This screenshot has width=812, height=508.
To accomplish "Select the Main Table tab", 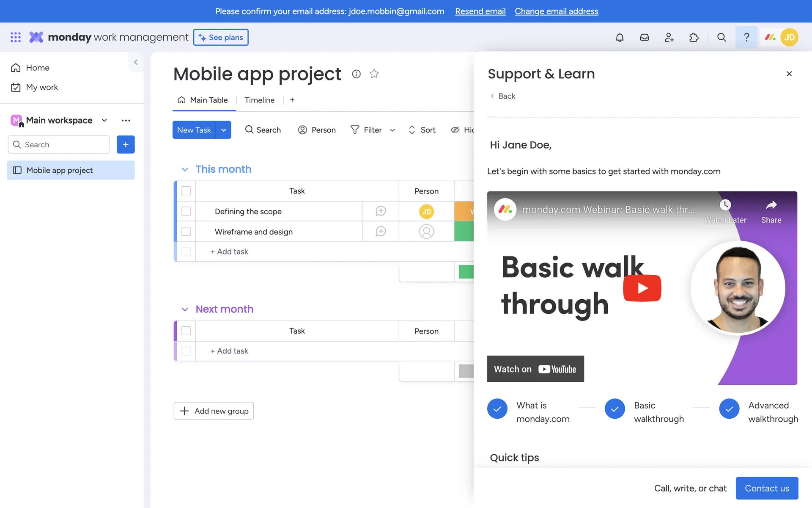I will tap(204, 100).
